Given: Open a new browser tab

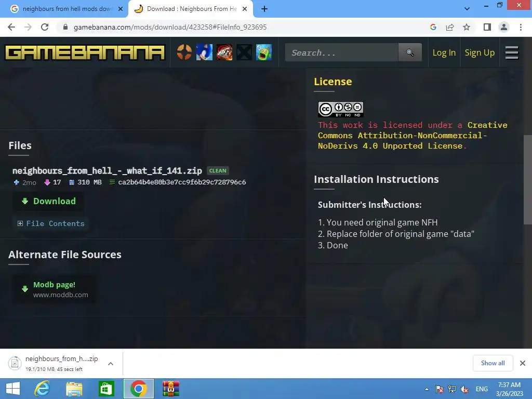Looking at the screenshot, I should click(264, 9).
